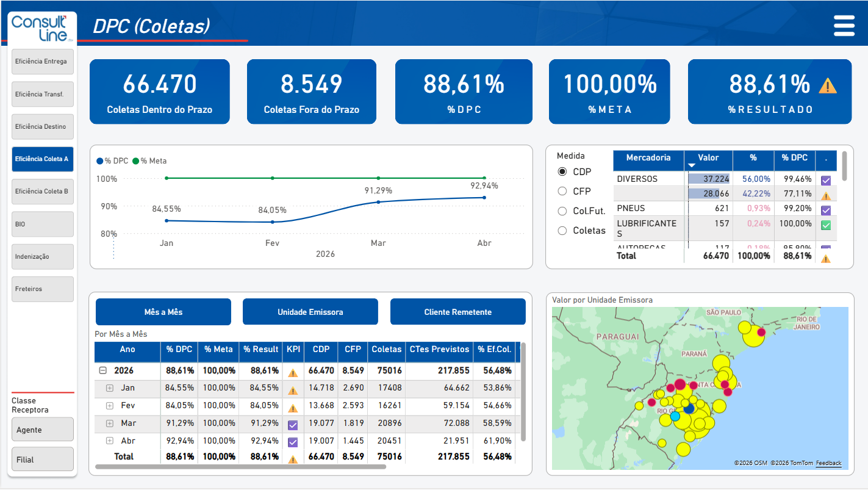Select the CDP measure radio button
Image resolution: width=868 pixels, height=490 pixels.
[562, 172]
